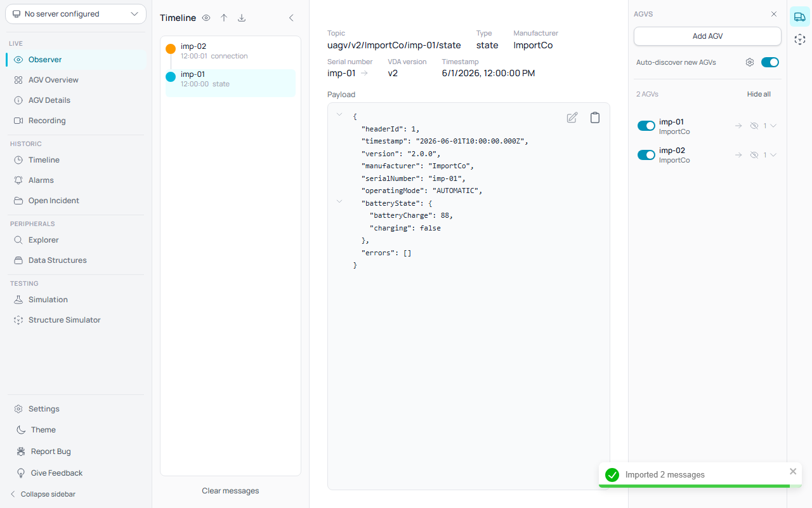This screenshot has height=508, width=812.
Task: Toggle the imp-02 AGV switch
Action: [646, 155]
